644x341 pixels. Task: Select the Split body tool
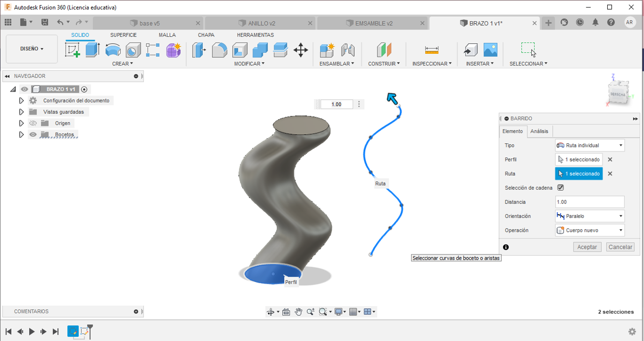coord(280,50)
